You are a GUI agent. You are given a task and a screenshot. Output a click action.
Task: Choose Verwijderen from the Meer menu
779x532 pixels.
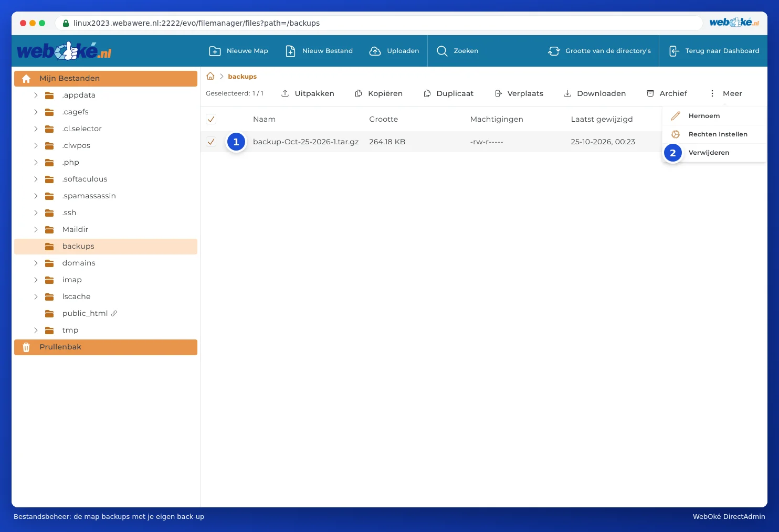point(714,153)
